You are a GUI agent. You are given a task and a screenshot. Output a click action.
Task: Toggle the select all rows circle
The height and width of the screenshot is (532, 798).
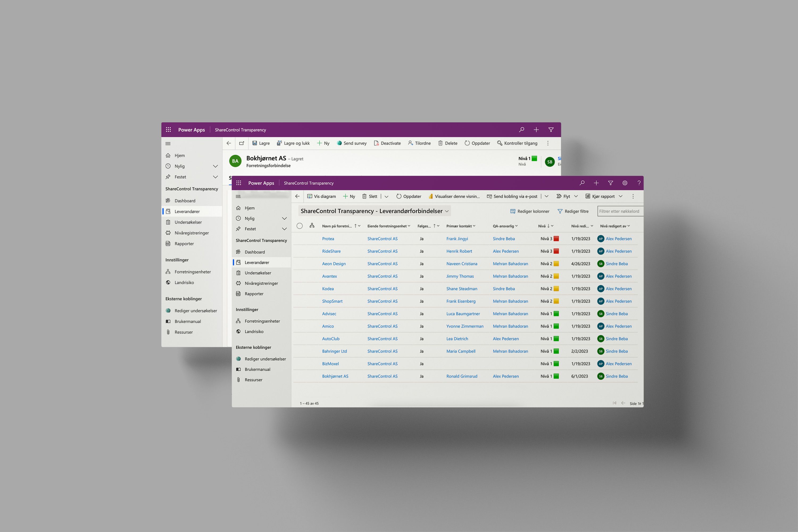tap(299, 226)
